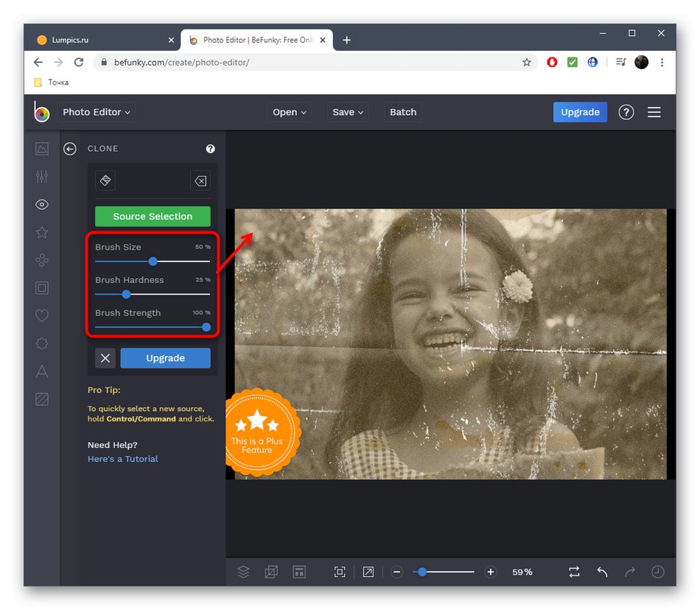700x610 pixels.
Task: Open the layout grid icon in bottom bar
Action: point(299,572)
